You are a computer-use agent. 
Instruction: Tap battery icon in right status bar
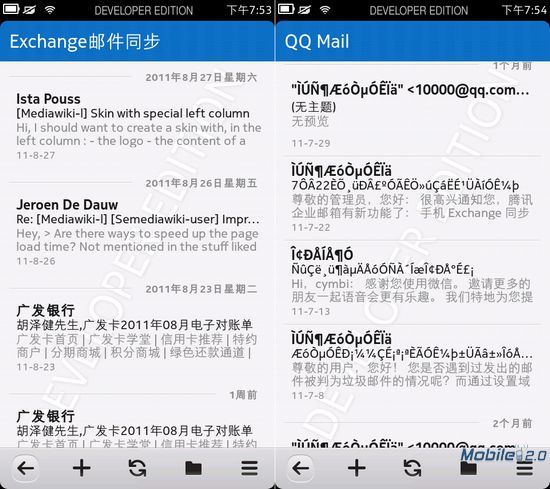(x=286, y=9)
